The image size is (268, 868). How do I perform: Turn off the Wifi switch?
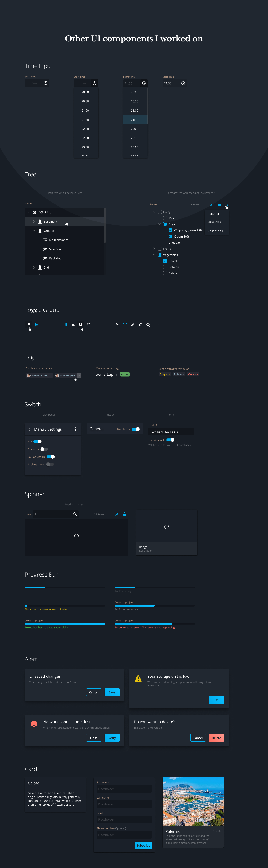point(37,441)
